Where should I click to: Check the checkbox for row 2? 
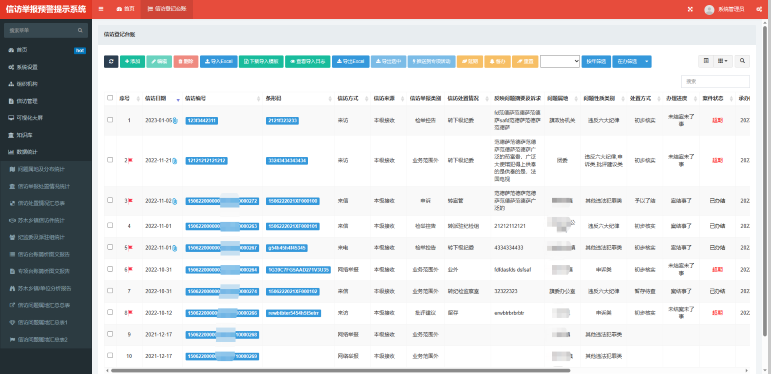(x=110, y=160)
